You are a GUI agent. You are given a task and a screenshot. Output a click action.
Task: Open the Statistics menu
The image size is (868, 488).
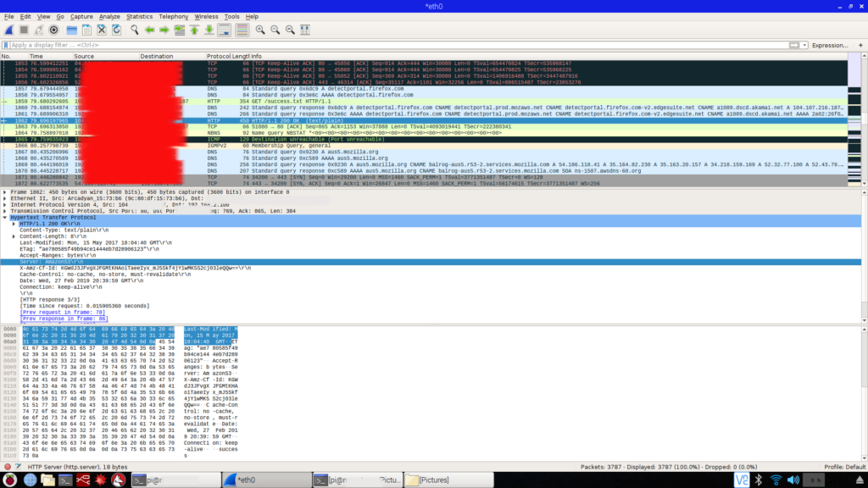140,16
